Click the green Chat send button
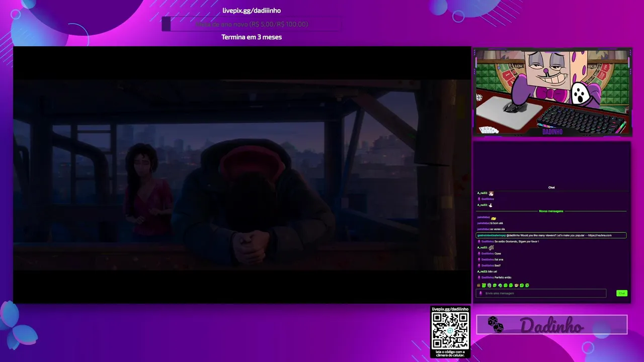Viewport: 644px width, 362px height. [x=622, y=293]
